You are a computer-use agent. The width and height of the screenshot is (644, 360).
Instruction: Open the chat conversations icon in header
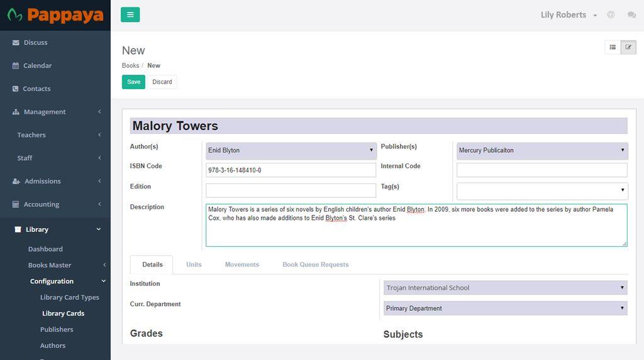pos(631,15)
